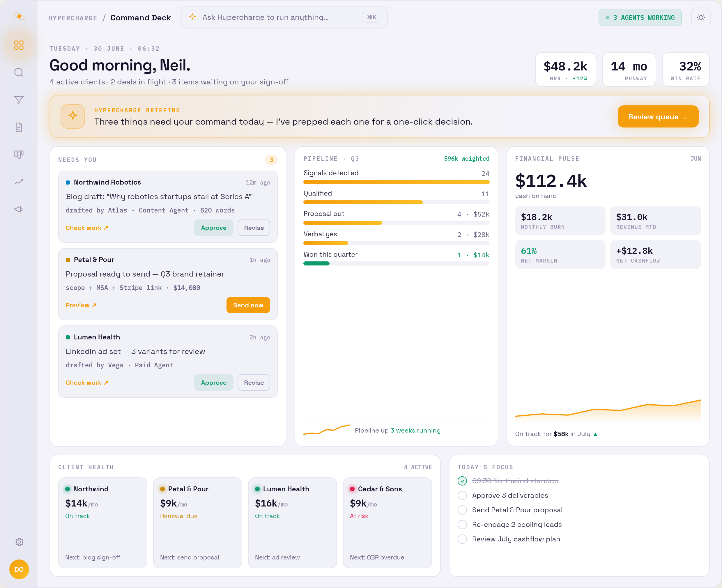
Task: Open the Lumen Health client health card
Action: click(x=292, y=523)
